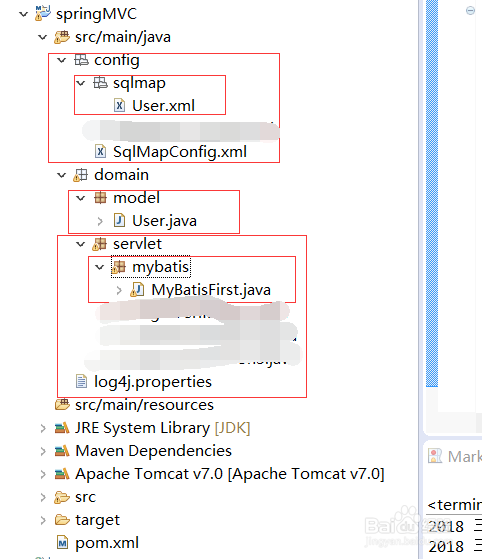This screenshot has height=559, width=482.
Task: Click the Maven Dependencies library icon
Action: [62, 451]
